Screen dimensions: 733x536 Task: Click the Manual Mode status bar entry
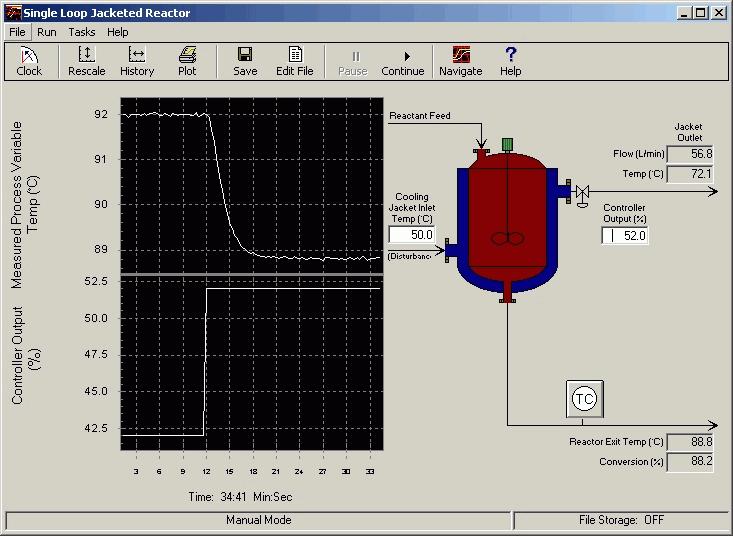point(259,520)
